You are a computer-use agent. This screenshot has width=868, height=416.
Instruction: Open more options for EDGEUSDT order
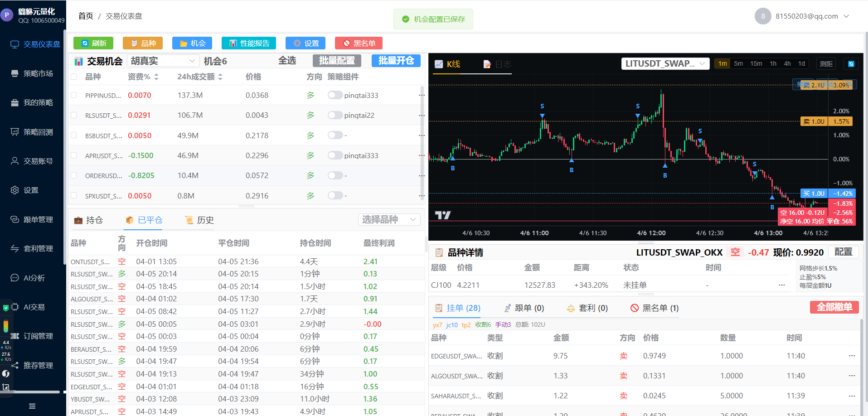click(x=852, y=356)
